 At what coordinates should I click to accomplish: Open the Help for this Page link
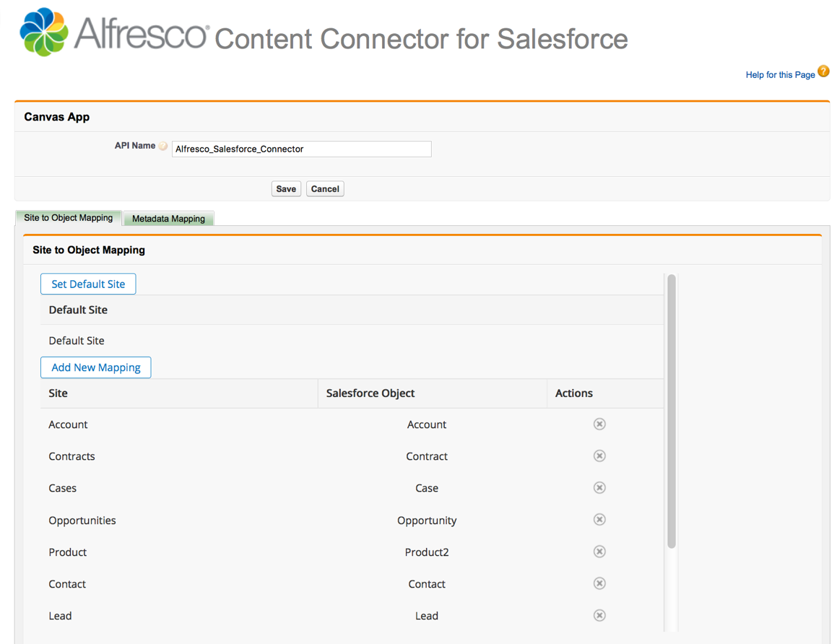click(x=780, y=75)
